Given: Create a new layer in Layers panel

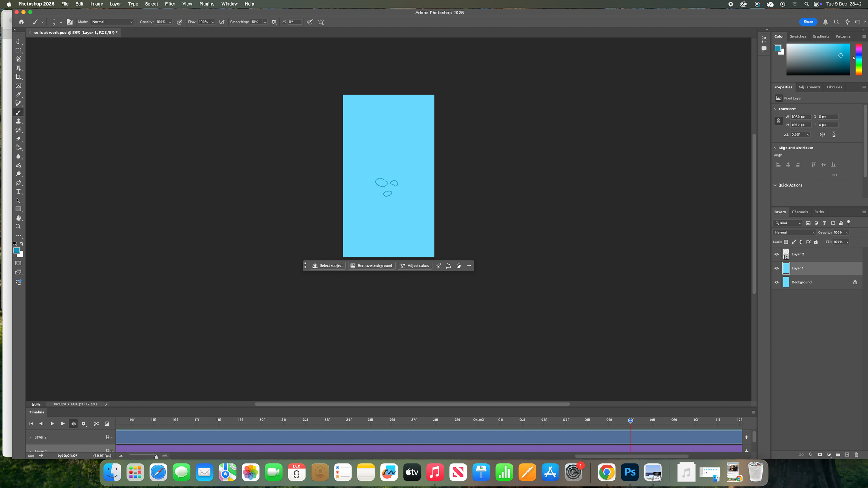Looking at the screenshot, I should tap(847, 455).
